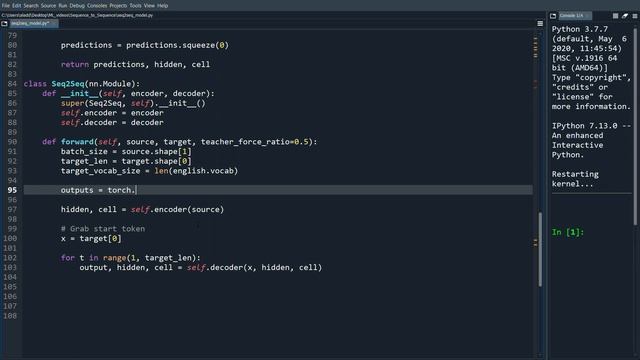This screenshot has width=640, height=360.
Task: Click line number 84 in the gutter
Action: pos(12,84)
